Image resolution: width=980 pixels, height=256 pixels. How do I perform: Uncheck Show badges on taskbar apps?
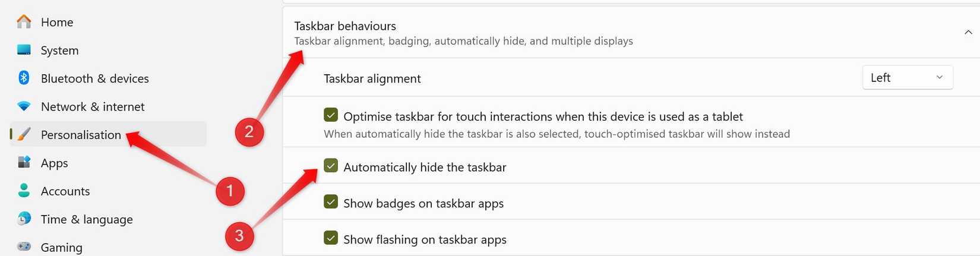[331, 202]
